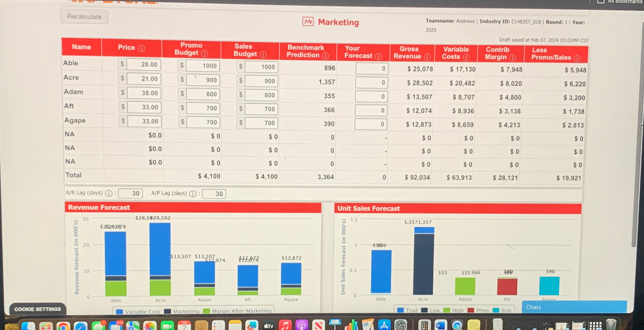Image resolution: width=644 pixels, height=330 pixels.
Task: Click the Aft bar in Unit Sales chart
Action: 507,286
